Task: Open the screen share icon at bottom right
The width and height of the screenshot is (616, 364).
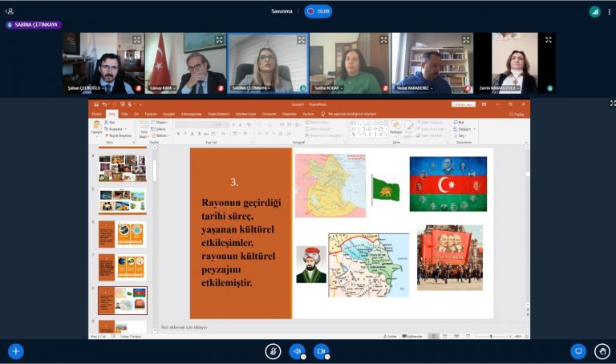Action: [577, 351]
